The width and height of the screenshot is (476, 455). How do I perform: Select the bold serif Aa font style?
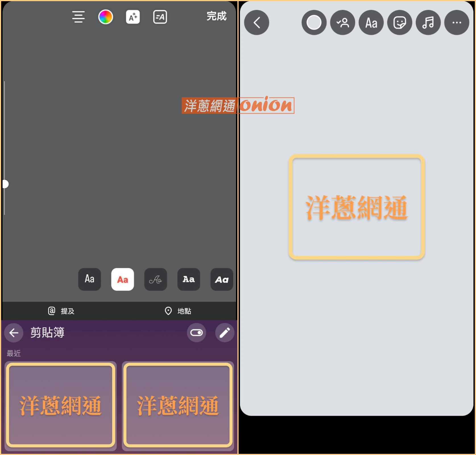pos(189,279)
